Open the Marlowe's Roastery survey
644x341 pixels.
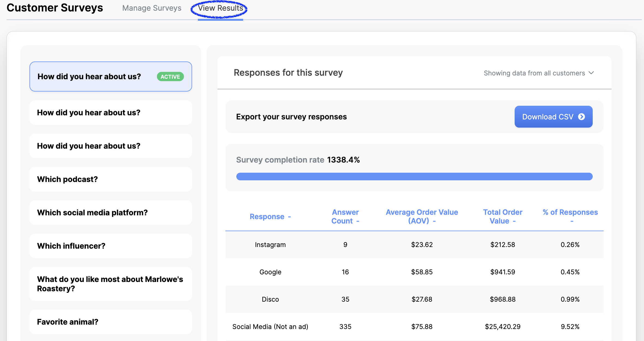tap(111, 284)
